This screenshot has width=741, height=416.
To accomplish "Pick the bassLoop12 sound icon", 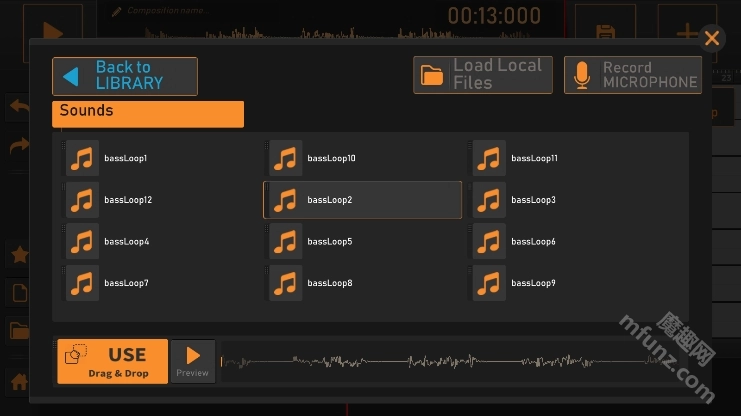I will coord(82,200).
